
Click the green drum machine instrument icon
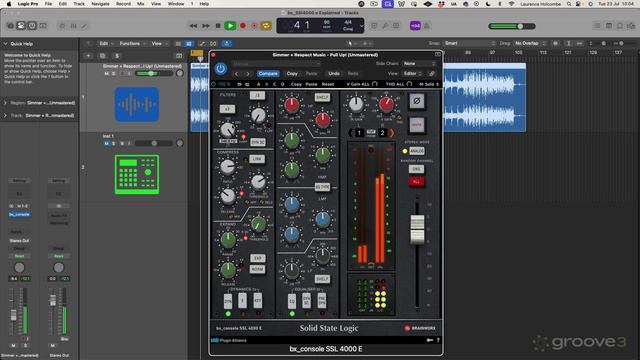(137, 174)
